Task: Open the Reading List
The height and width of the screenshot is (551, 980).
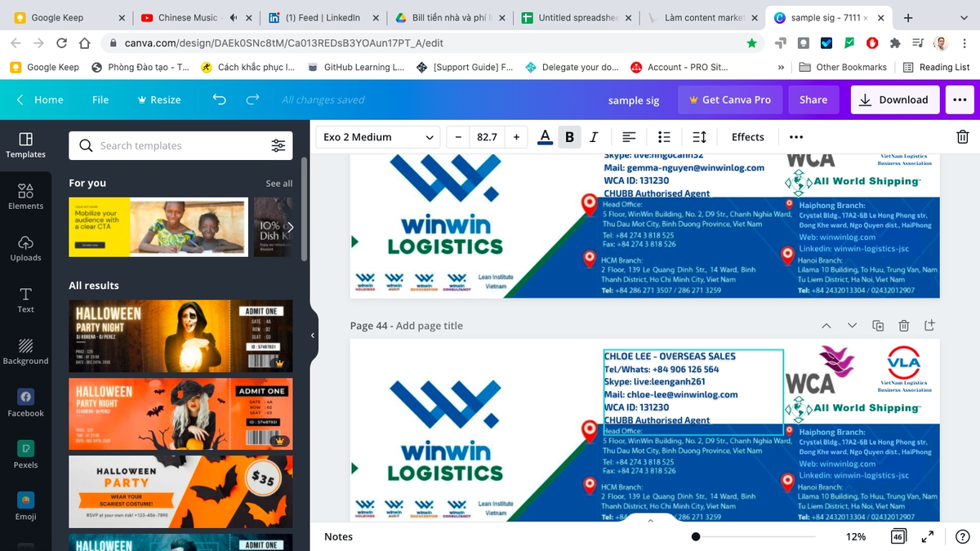Action: coord(936,67)
